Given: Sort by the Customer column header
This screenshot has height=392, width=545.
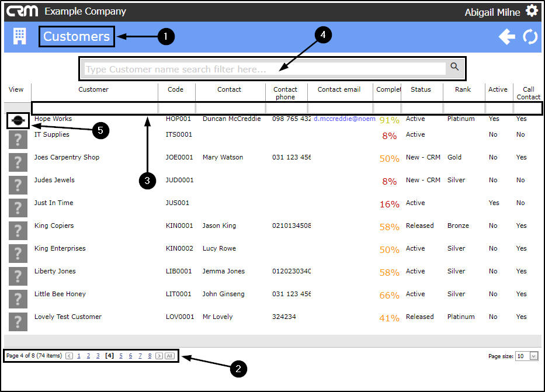Looking at the screenshot, I should point(93,89).
